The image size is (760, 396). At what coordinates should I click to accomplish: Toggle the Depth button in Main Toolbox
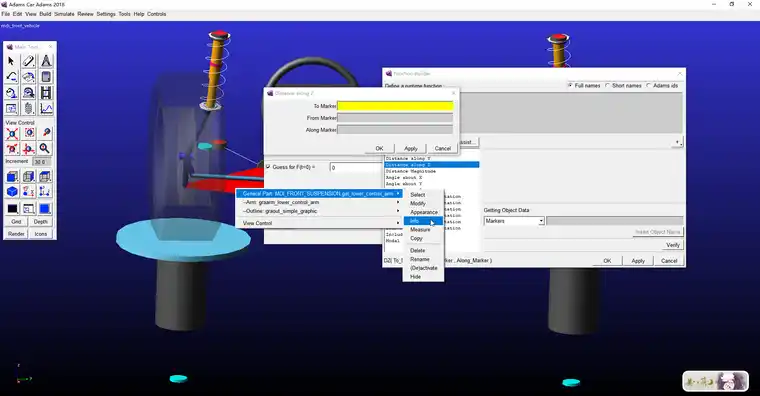(x=41, y=222)
